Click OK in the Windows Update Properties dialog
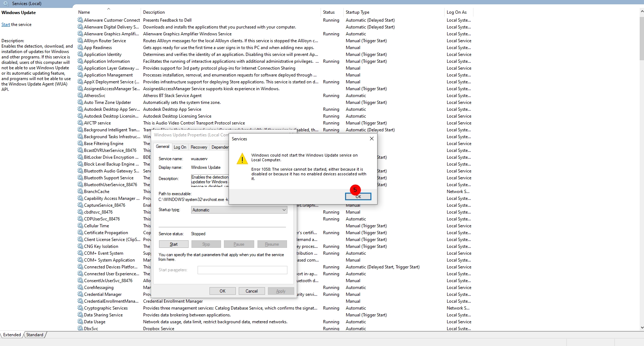Image resolution: width=644 pixels, height=346 pixels. [x=222, y=291]
